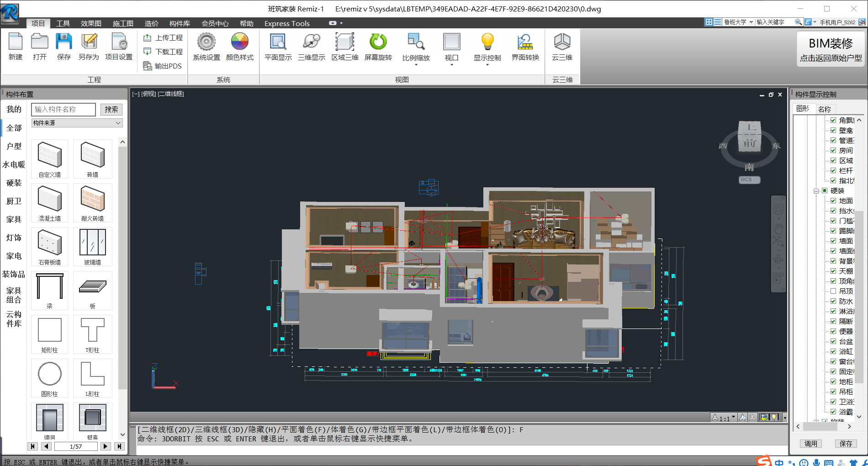Toggle 防水 waterproof checkbox
Viewport: 868px width, 466px height.
833,301
